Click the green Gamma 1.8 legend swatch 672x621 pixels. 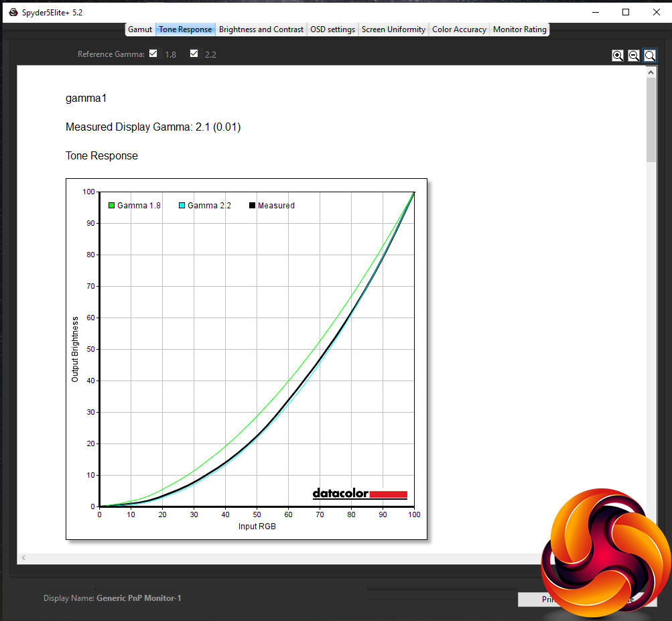point(111,205)
